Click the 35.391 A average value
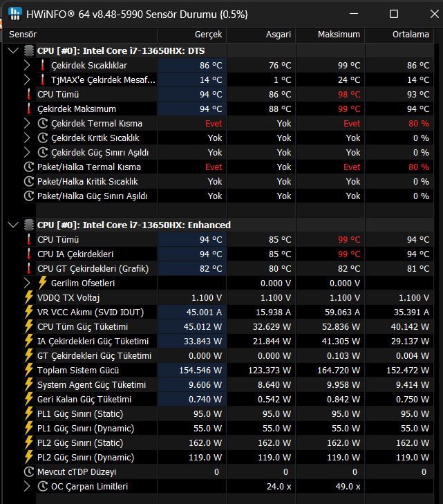This screenshot has width=443, height=504. [x=411, y=312]
